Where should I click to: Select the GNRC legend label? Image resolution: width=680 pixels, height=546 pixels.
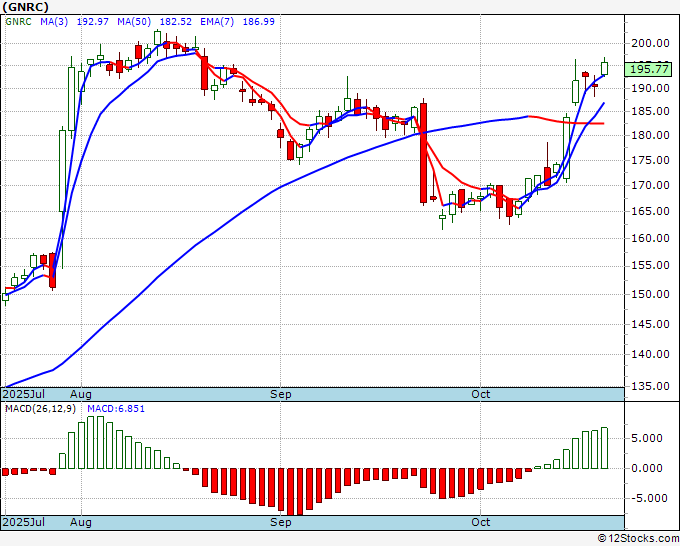[18, 22]
